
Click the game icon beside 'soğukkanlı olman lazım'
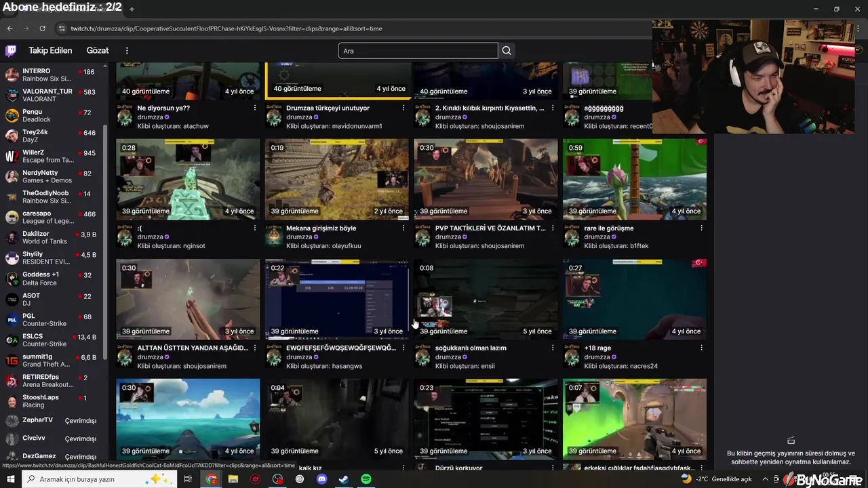[422, 357]
